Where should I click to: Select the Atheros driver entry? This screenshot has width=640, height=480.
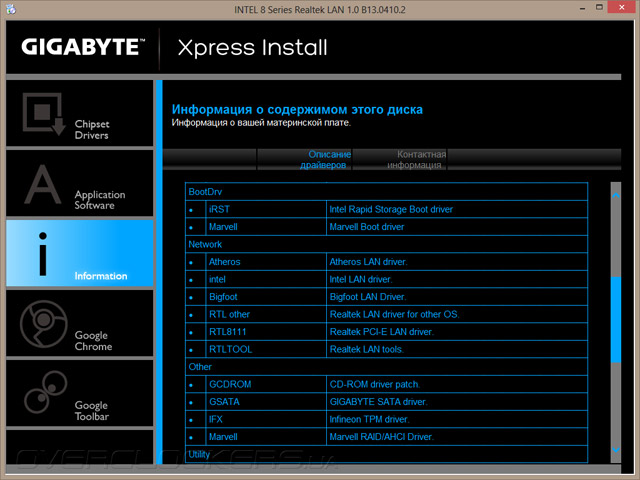224,262
